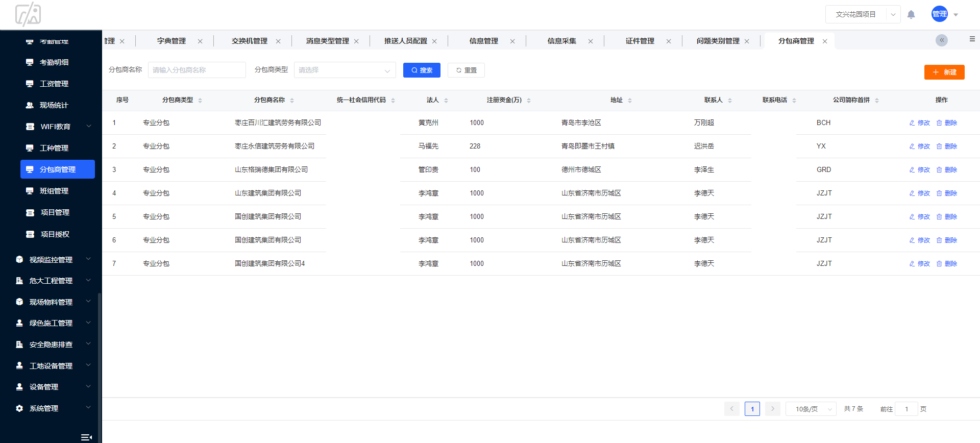Screen dimensions: 980x443
Task: Close the 证件管理 tab
Action: coord(669,41)
